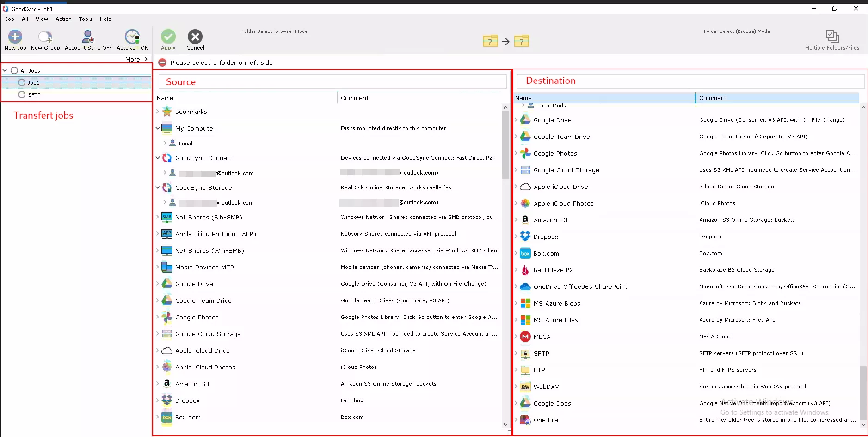Open the Tools menu

(x=86, y=19)
